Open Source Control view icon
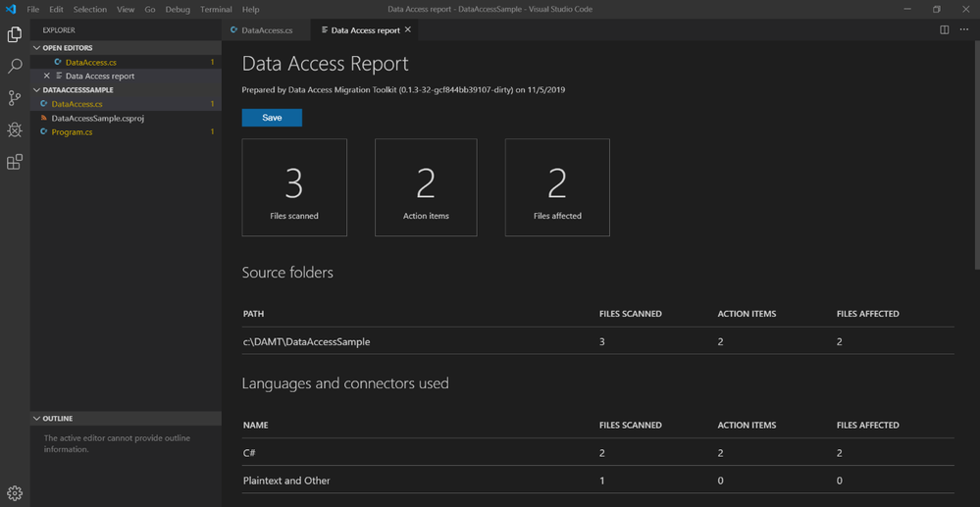 click(15, 98)
